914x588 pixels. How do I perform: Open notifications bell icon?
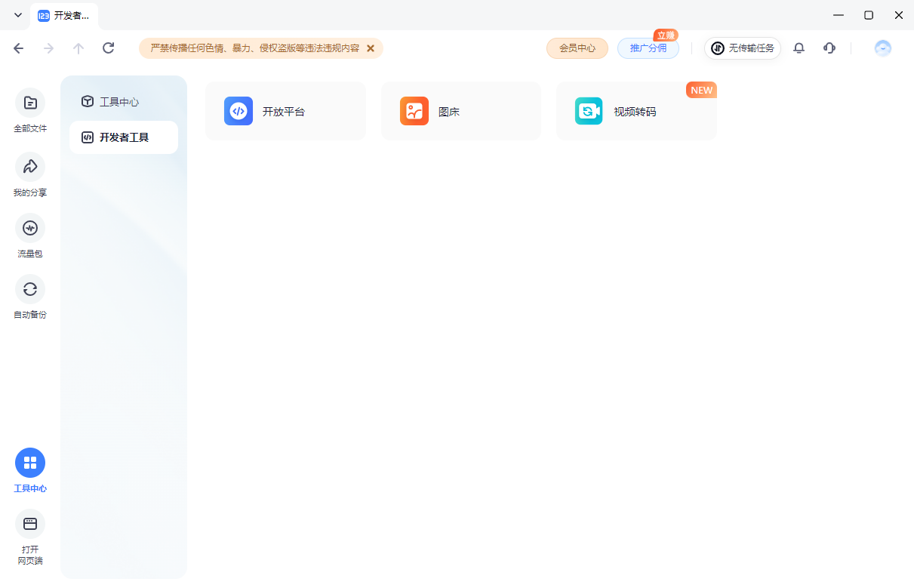[x=799, y=48]
